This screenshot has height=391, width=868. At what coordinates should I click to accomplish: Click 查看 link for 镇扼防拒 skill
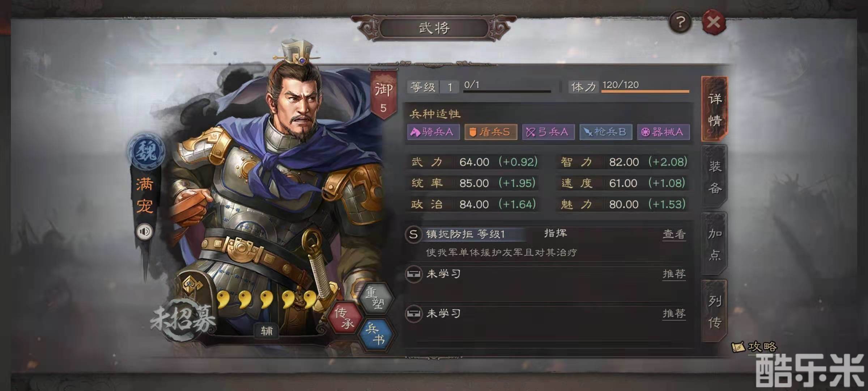pos(674,234)
